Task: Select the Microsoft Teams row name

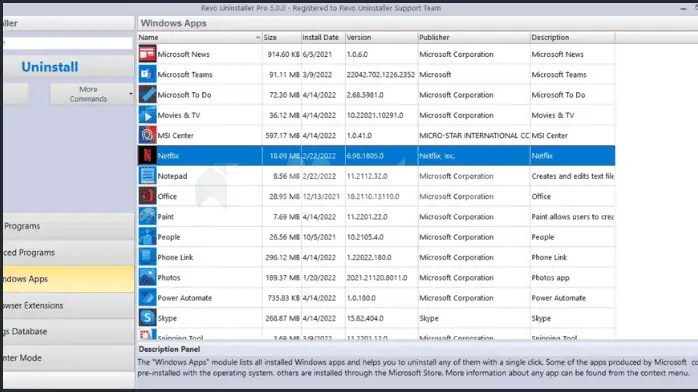Action: point(185,75)
